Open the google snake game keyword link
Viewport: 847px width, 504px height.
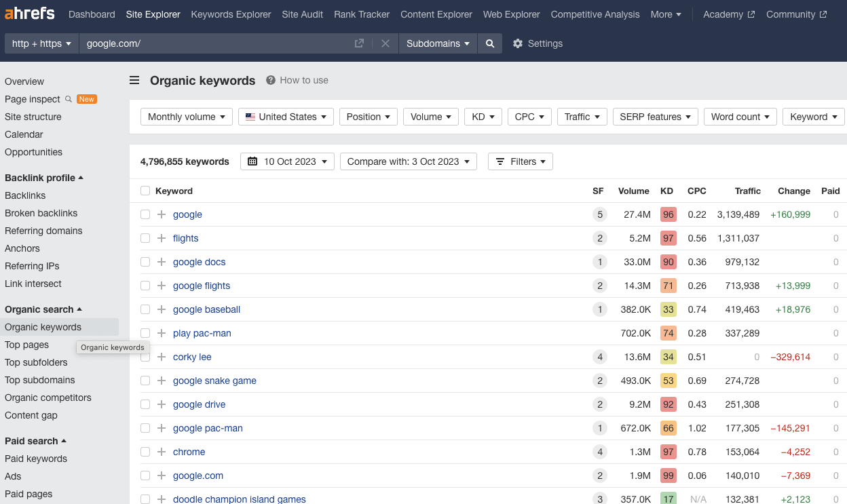pos(214,381)
